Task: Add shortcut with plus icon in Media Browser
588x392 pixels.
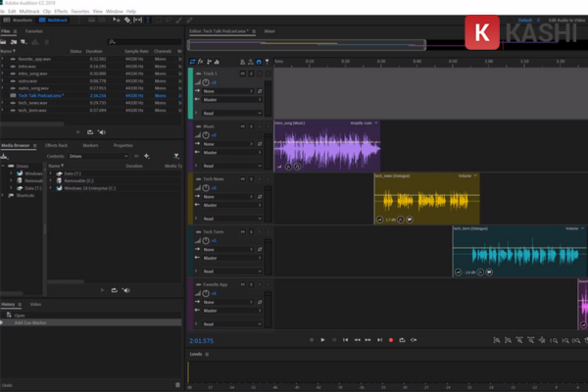Action: 147,156
